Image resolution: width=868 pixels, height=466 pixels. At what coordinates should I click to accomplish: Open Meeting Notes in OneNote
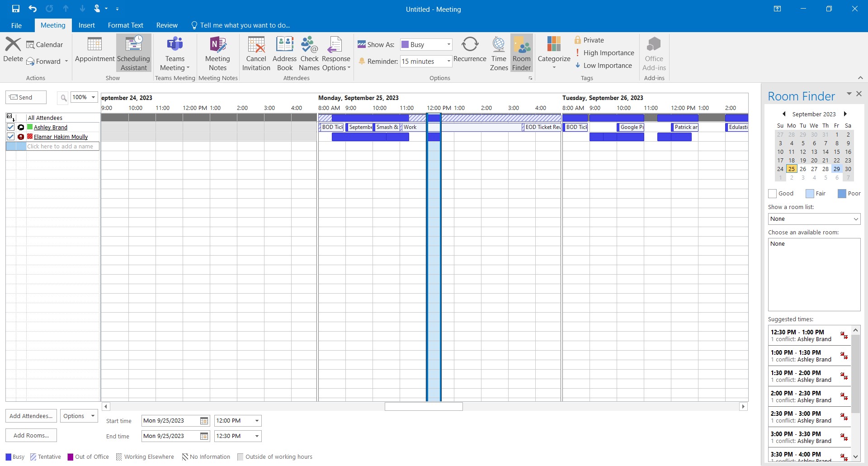pos(217,52)
